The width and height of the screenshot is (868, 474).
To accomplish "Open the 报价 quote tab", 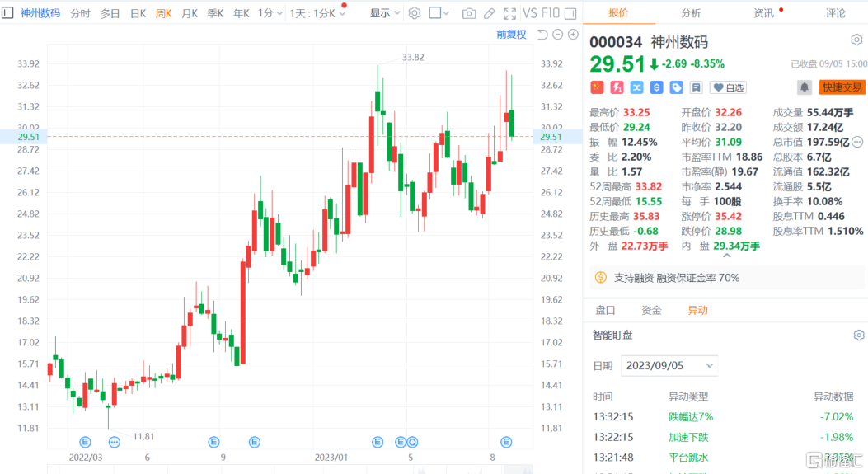I will (618, 12).
